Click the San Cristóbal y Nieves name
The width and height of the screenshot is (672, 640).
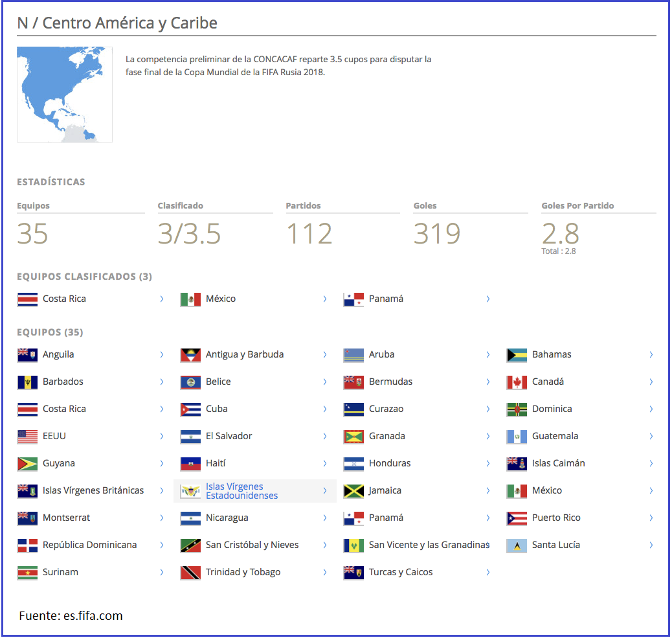click(252, 545)
